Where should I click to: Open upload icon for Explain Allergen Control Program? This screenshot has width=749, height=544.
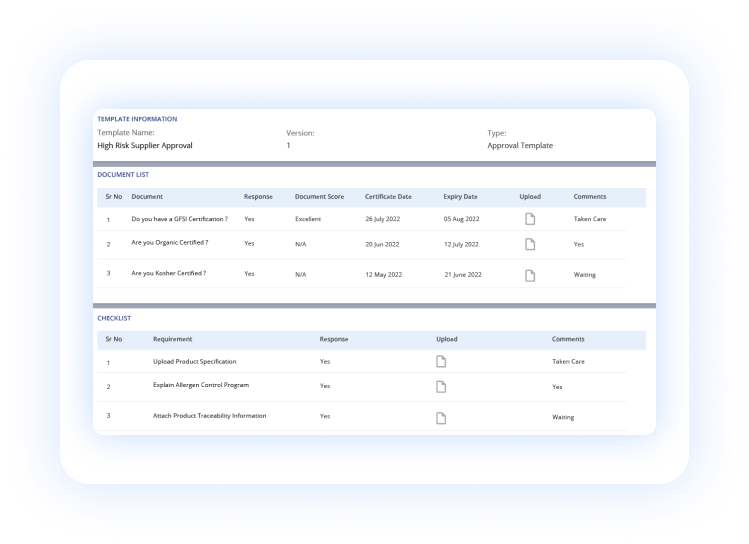pos(441,386)
